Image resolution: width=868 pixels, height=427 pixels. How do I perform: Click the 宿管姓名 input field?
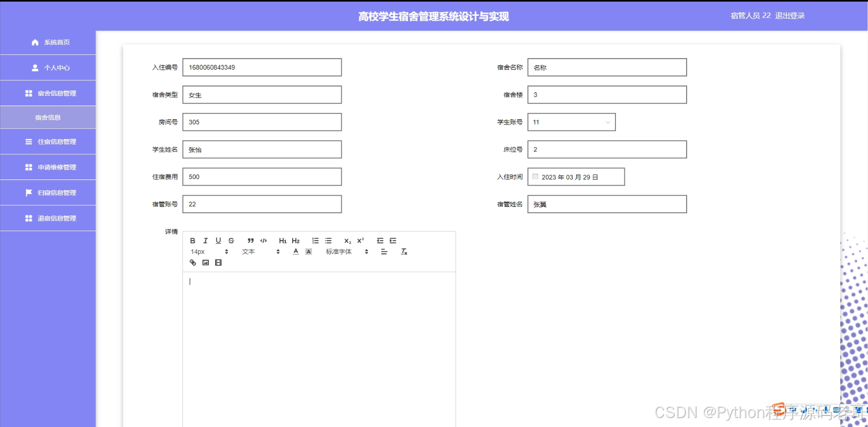607,204
